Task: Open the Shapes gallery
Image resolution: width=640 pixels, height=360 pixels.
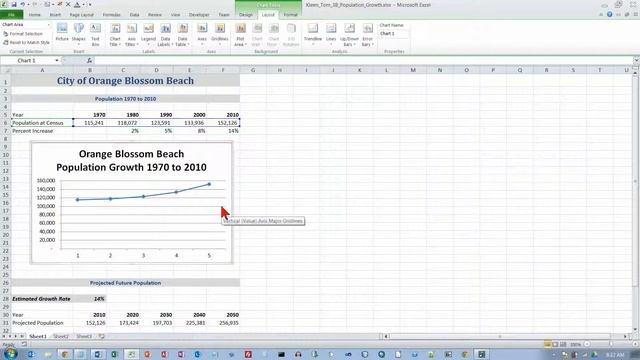Action: coord(79,34)
